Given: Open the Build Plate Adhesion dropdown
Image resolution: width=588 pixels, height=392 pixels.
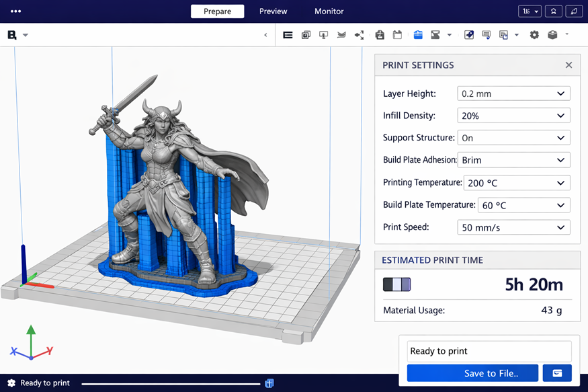Looking at the screenshot, I should pos(513,160).
